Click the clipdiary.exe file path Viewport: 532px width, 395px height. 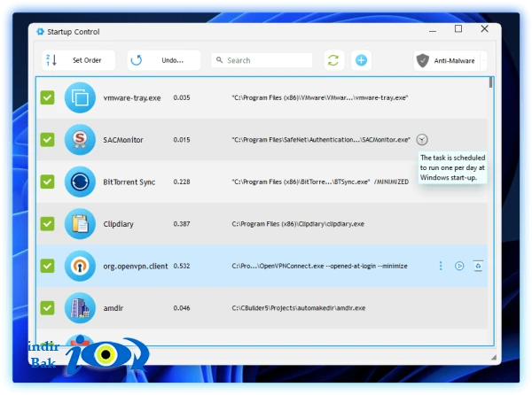[x=298, y=223]
